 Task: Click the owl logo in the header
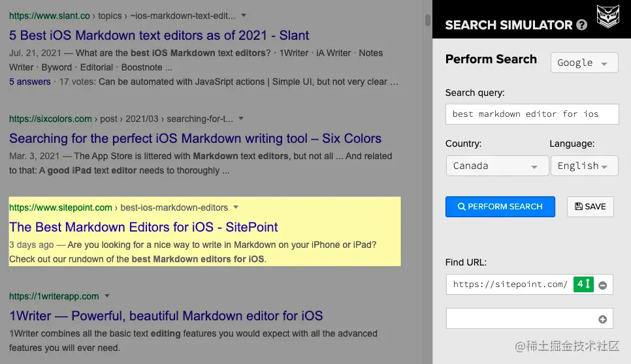coord(607,16)
